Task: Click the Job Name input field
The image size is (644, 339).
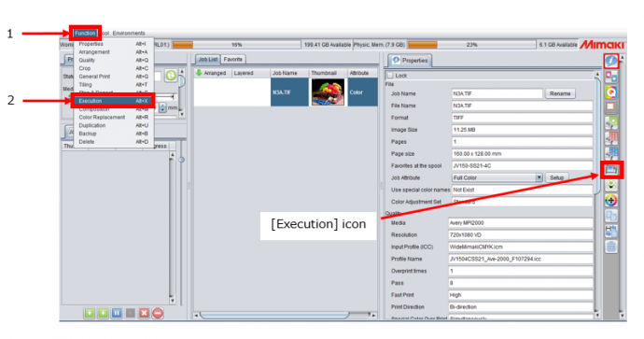Action: coord(497,93)
